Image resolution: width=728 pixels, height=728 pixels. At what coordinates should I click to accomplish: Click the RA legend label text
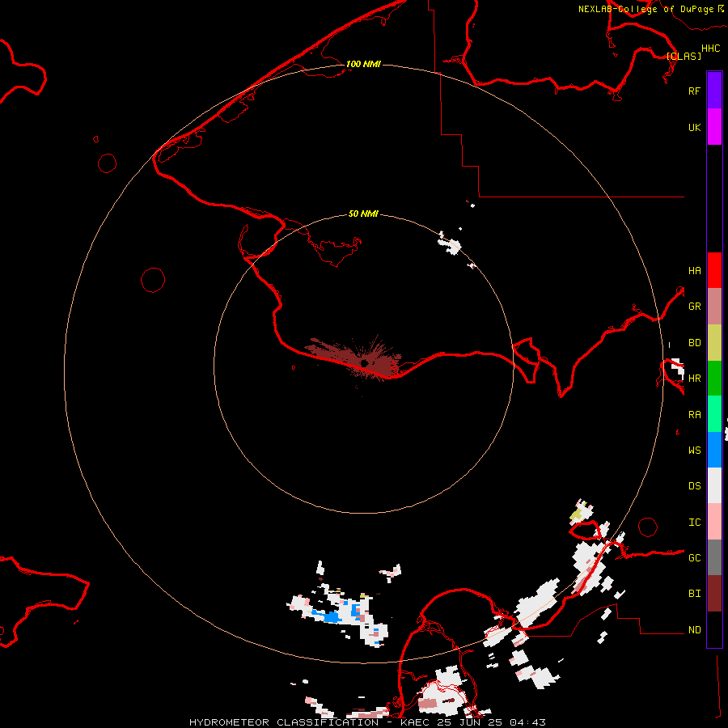694,414
